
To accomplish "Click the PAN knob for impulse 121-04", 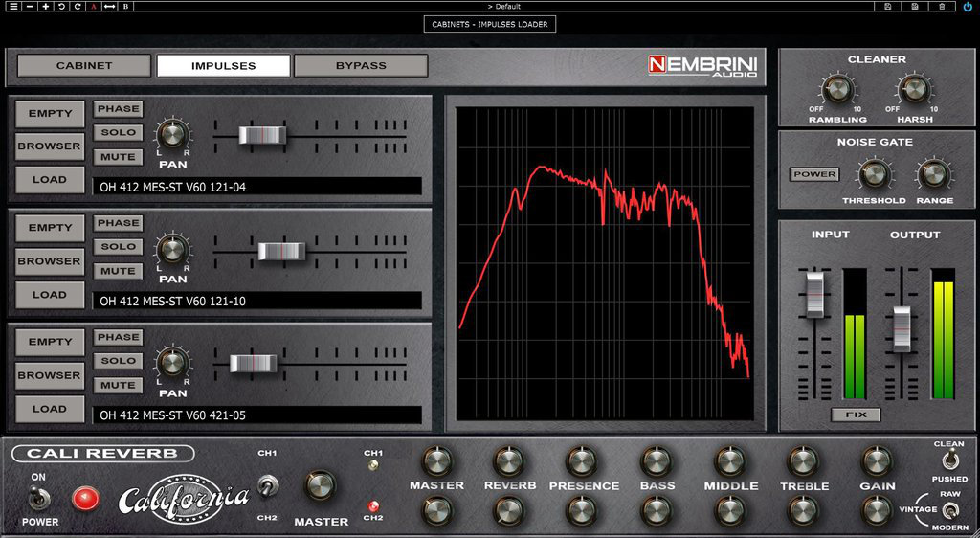I will (172, 134).
